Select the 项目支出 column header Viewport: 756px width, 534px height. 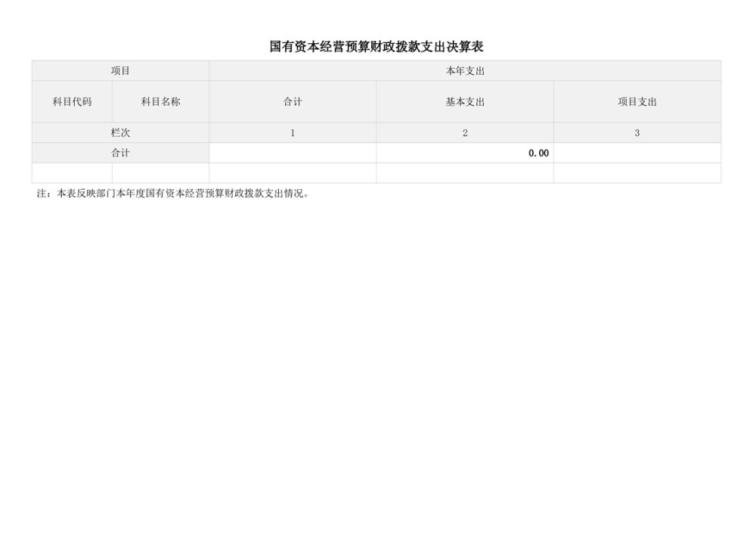click(637, 102)
